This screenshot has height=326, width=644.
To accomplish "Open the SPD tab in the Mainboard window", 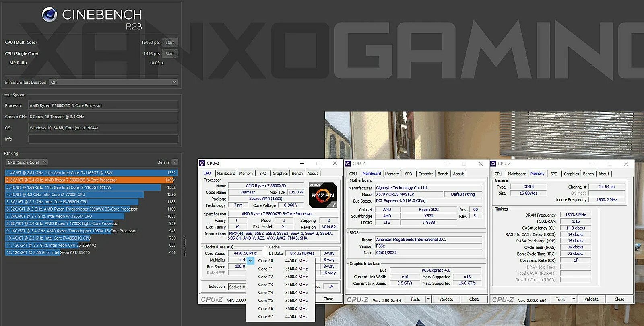I will coord(409,174).
